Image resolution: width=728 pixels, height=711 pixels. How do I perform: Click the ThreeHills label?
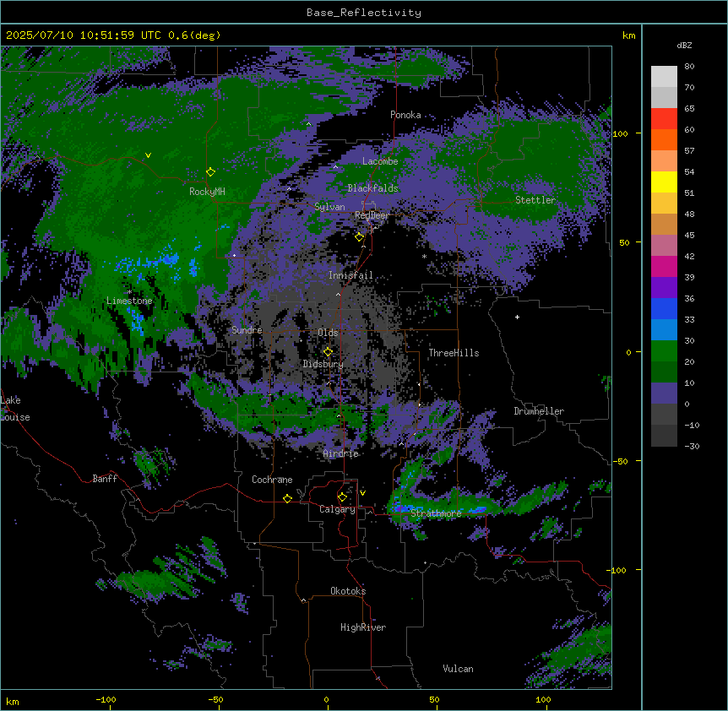point(454,353)
